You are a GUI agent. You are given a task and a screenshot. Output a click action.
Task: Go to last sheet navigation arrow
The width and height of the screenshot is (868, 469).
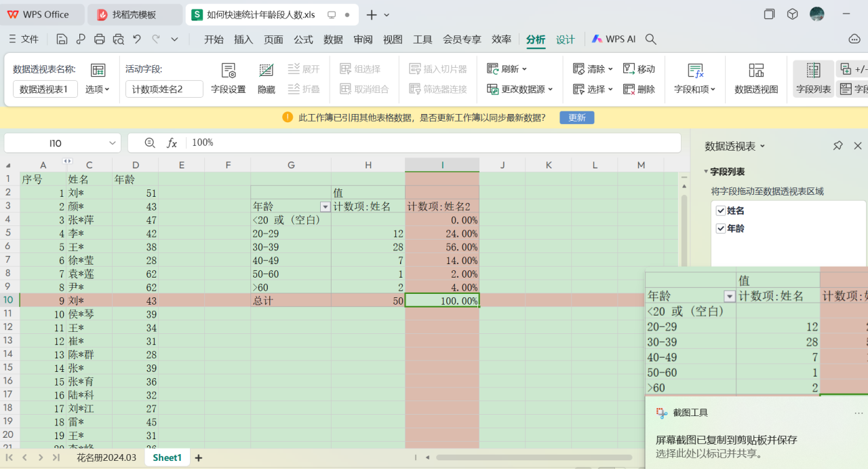[x=56, y=458]
